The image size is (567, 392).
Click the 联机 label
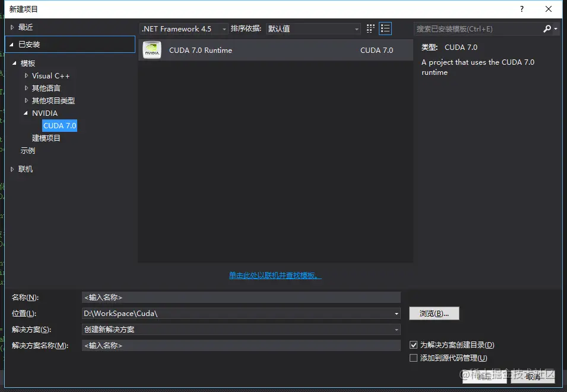pyautogui.click(x=26, y=169)
